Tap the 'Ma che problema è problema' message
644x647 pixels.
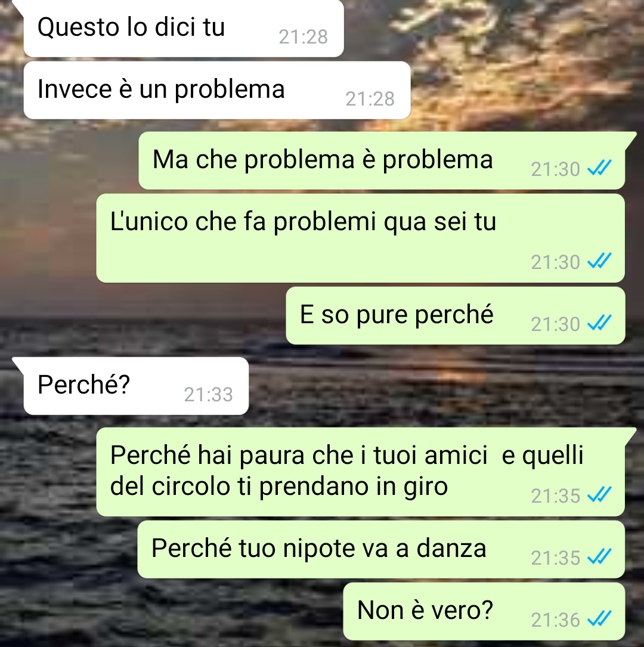[382, 160]
